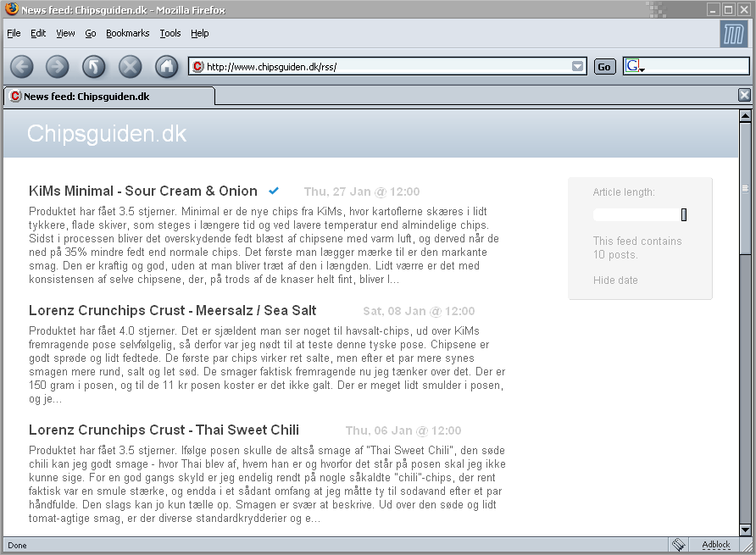Click the blue checkmark beside KiMs Minimal title
Image resolution: width=756 pixels, height=555 pixels.
tap(274, 191)
